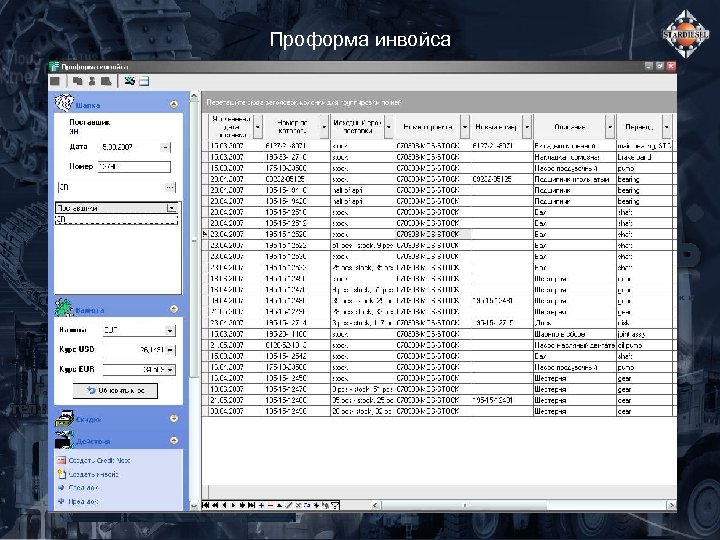Open the Курс USD dropdown

[x=170, y=350]
